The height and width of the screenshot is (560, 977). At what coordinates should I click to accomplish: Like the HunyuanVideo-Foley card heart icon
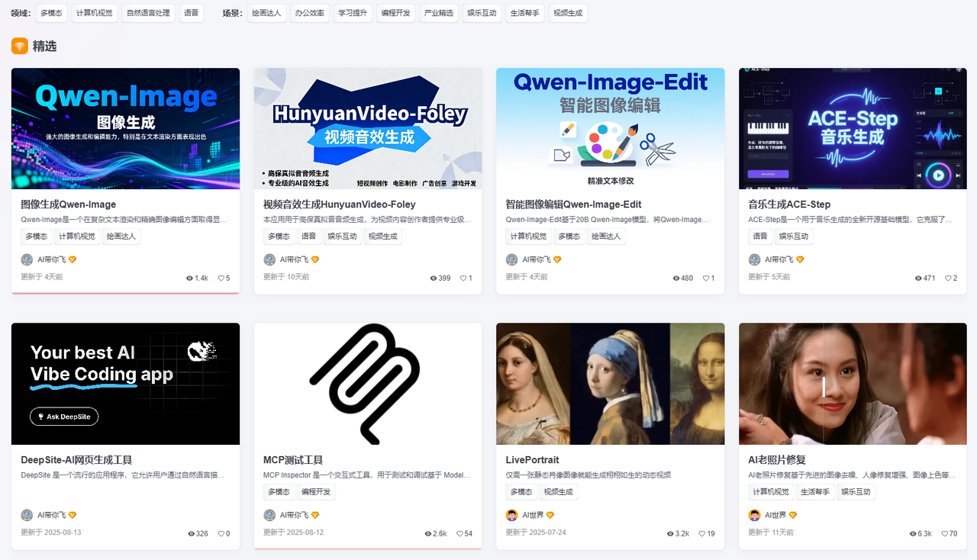point(463,278)
